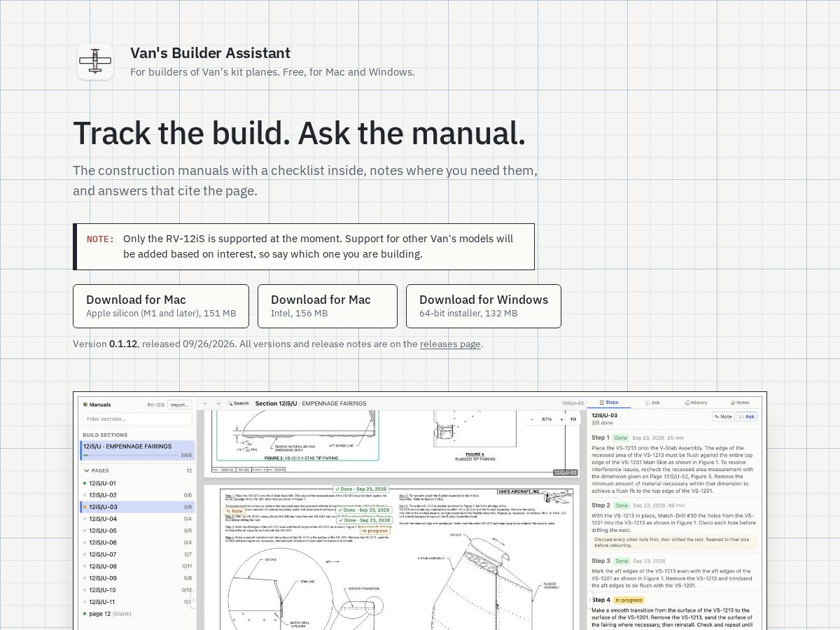Zoom in with the plus button
Screen dimensions: 840x630
(x=561, y=419)
